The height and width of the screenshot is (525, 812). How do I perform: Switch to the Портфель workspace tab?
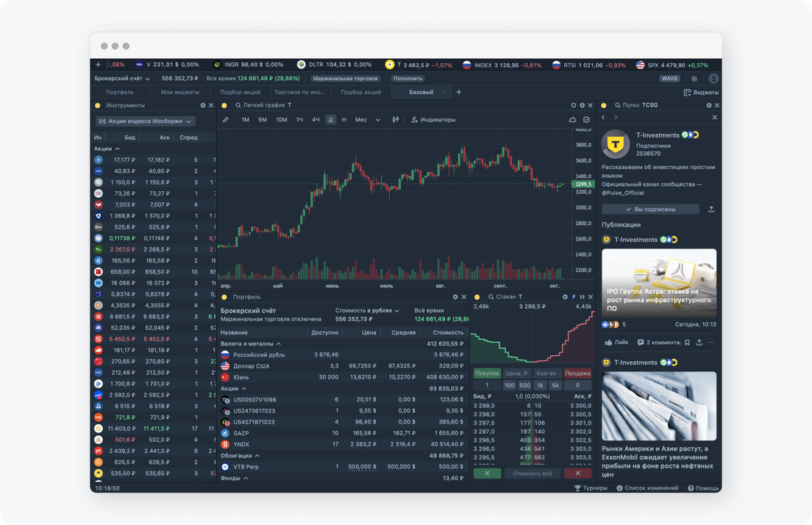[x=120, y=92]
